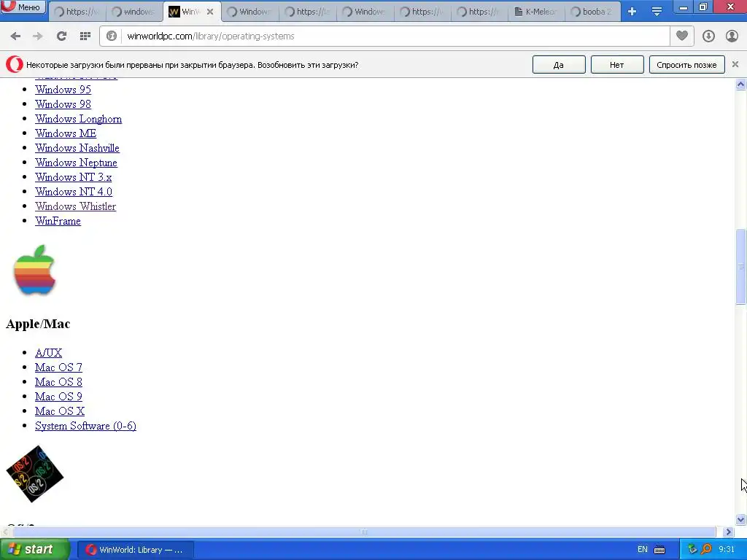Click Да to resume downloads
Screen dimensions: 747x560
pyautogui.click(x=559, y=65)
